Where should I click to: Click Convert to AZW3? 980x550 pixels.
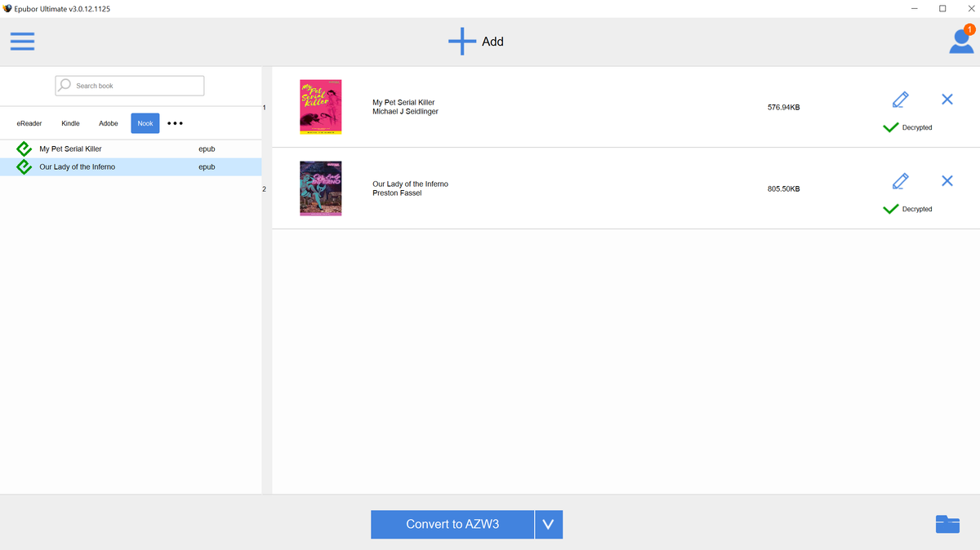tap(452, 525)
